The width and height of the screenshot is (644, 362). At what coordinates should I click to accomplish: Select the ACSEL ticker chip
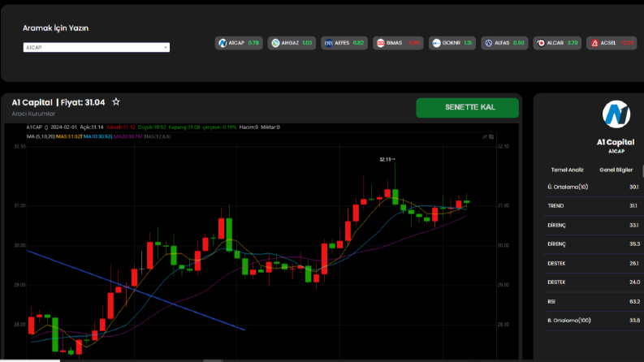pos(612,43)
